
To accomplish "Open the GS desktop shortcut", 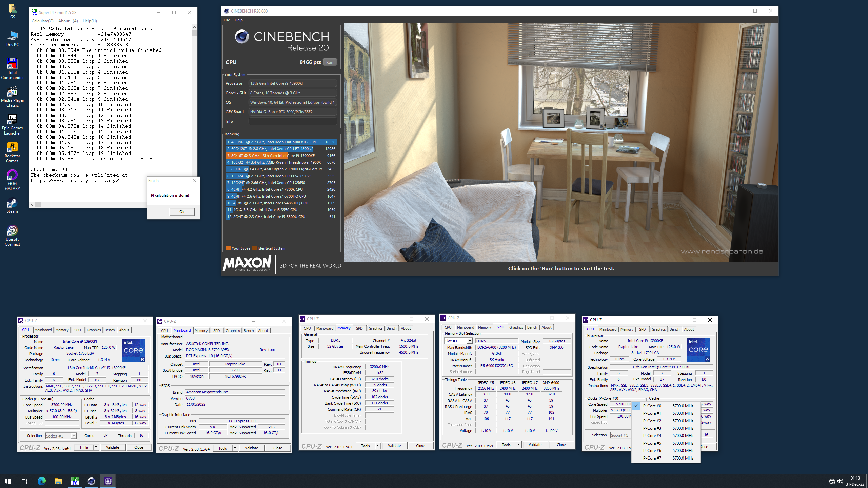I will coord(12,11).
